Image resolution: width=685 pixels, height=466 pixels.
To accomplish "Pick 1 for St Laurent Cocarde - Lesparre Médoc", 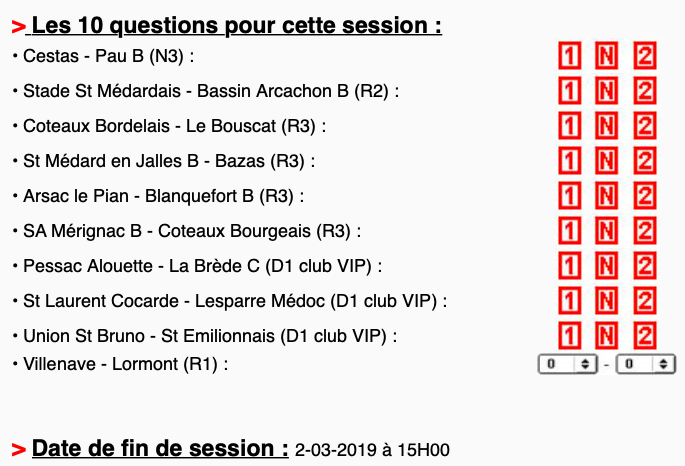I will (568, 301).
